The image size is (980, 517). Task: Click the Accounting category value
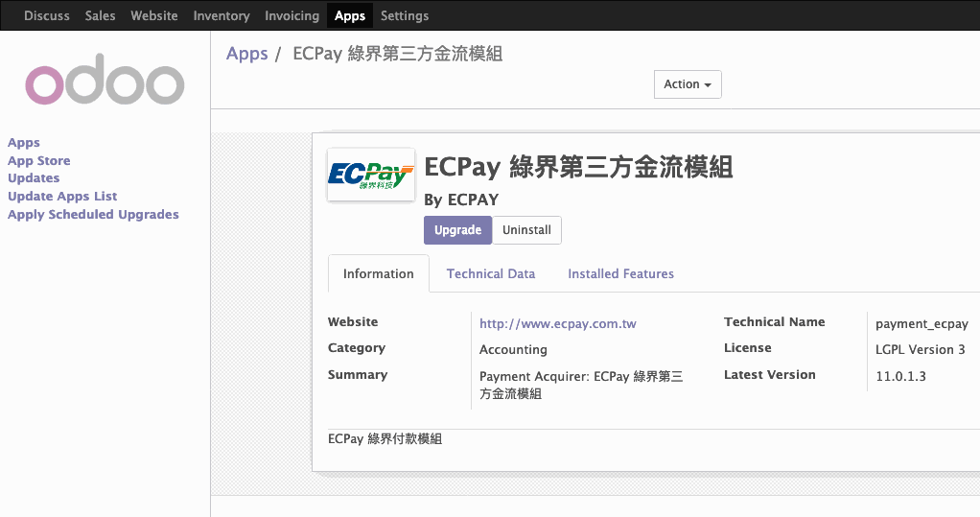coord(513,349)
